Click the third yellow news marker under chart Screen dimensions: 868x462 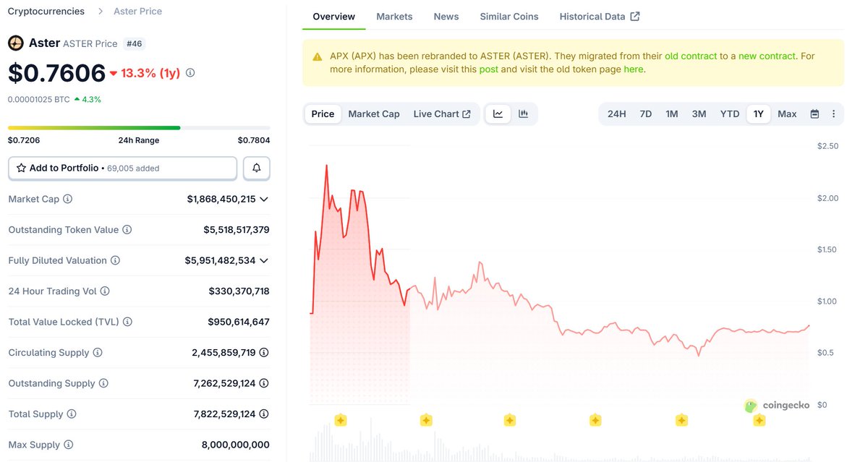510,420
